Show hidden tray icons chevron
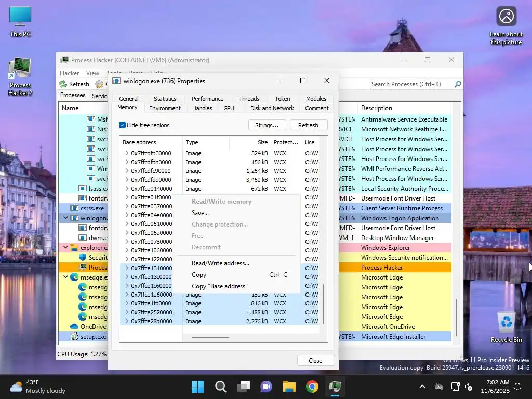The width and height of the screenshot is (532, 399). coord(422,387)
